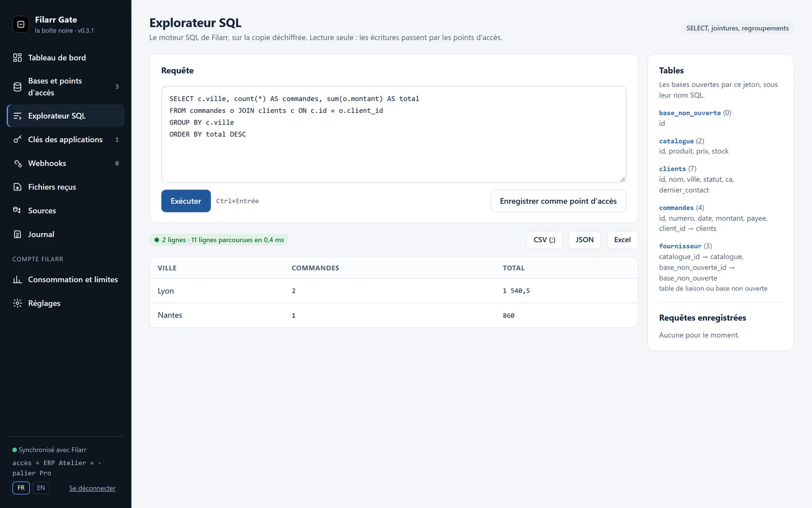812x508 pixels.
Task: Click the Clés des applications key icon
Action: pyautogui.click(x=17, y=140)
